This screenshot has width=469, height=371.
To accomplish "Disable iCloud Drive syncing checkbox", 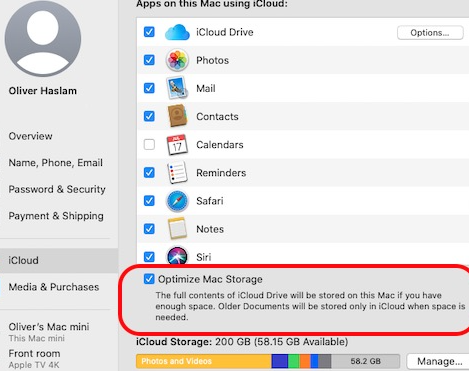I will click(x=149, y=32).
